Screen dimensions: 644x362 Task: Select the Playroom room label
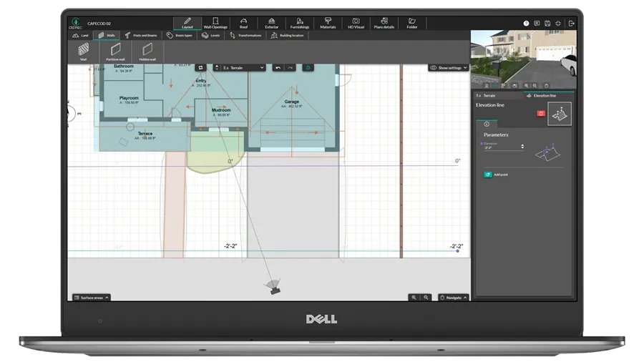129,98
